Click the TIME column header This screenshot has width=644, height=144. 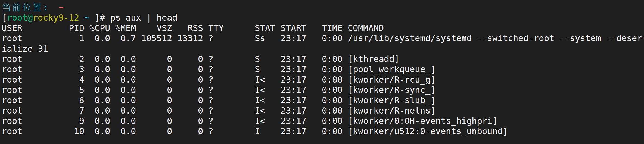coord(332,28)
